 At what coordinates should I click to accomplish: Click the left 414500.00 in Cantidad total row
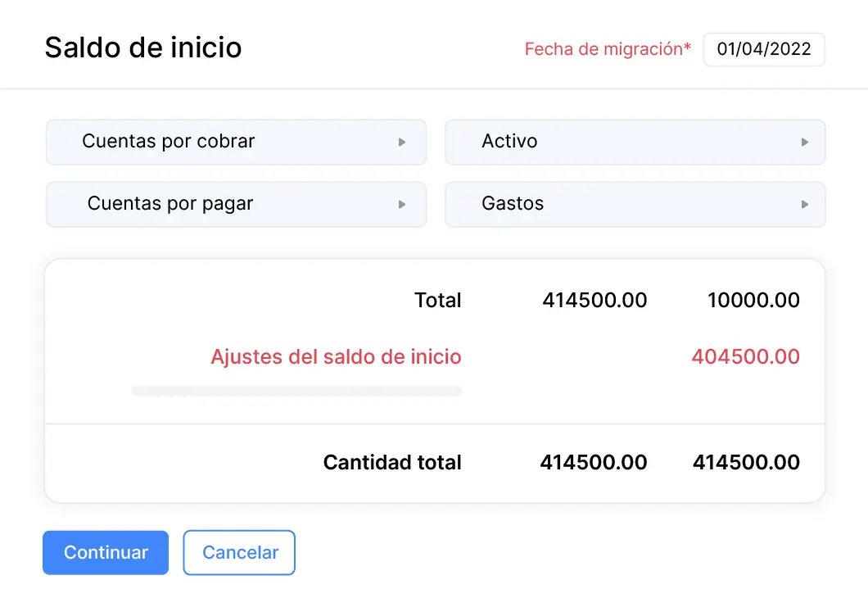[594, 463]
